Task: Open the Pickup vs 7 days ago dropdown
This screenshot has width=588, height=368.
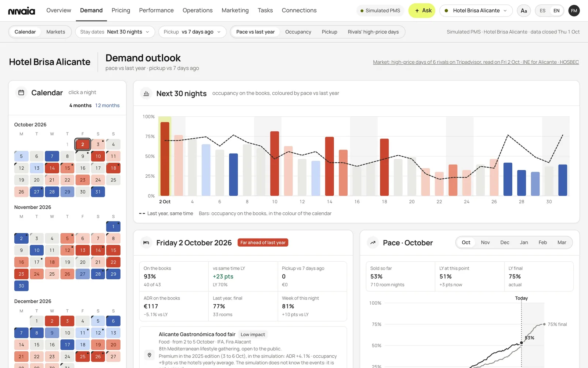Action: tap(193, 32)
